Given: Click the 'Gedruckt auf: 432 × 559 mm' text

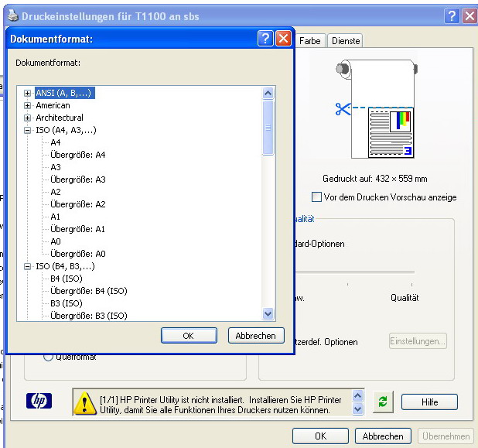Looking at the screenshot, I should [375, 179].
